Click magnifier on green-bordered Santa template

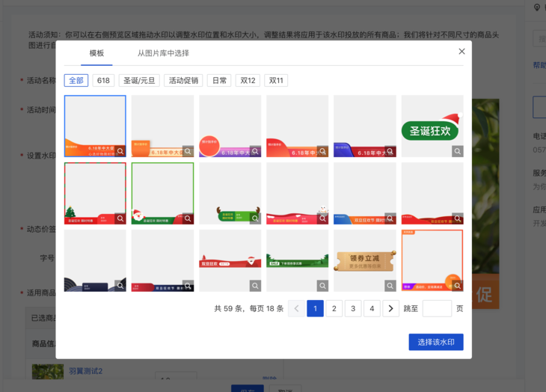click(188, 218)
